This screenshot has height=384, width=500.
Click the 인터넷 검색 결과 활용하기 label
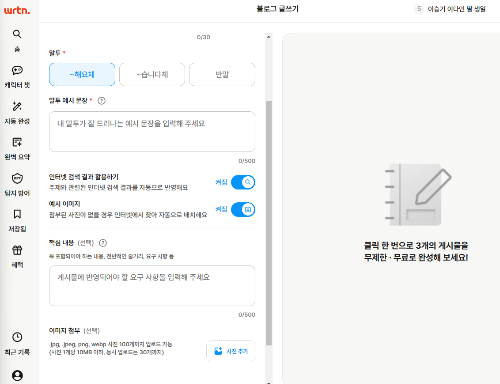(83, 177)
